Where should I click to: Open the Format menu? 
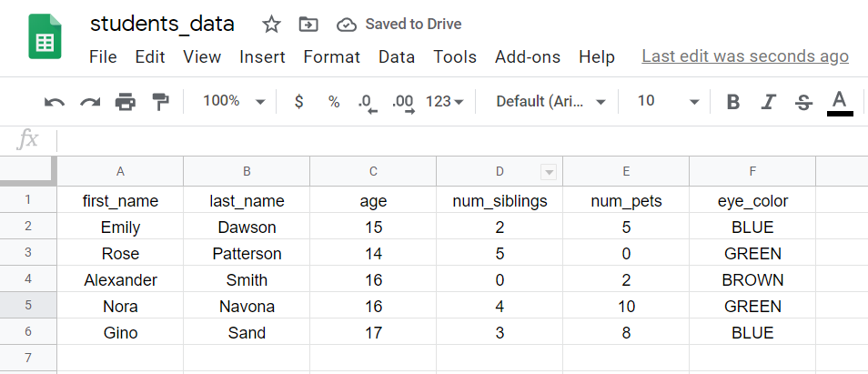coord(331,56)
